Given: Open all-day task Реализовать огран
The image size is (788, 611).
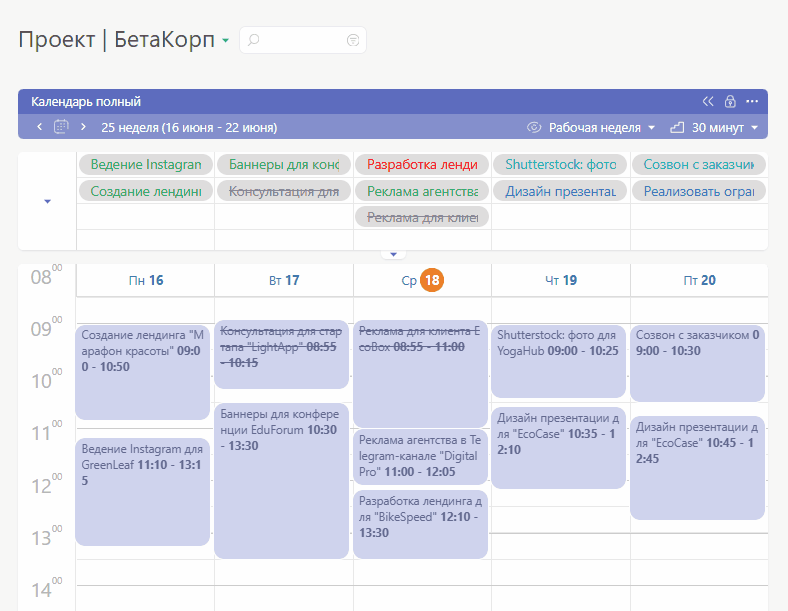Looking at the screenshot, I should pyautogui.click(x=699, y=191).
